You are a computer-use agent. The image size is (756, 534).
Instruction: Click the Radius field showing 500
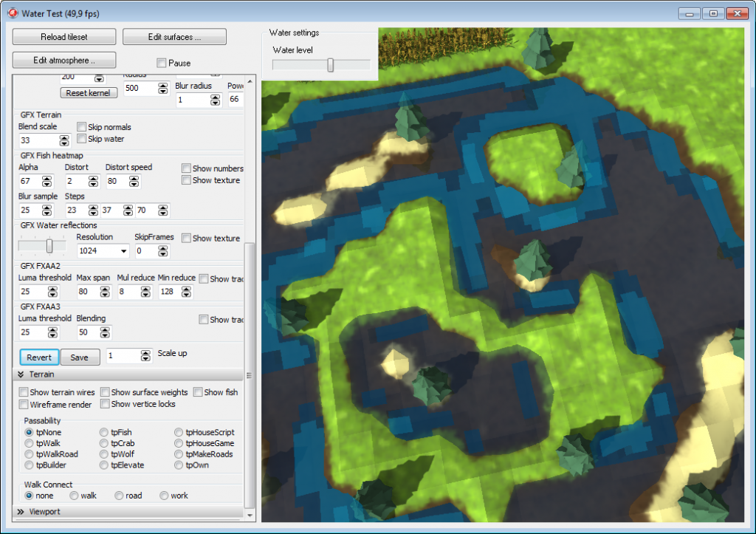click(141, 89)
